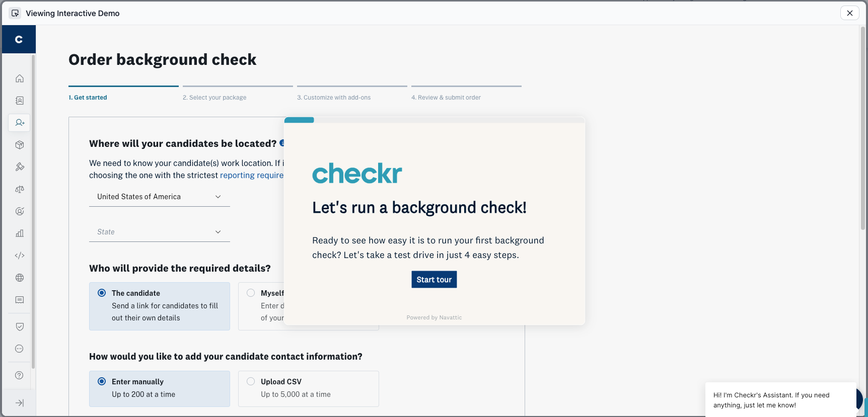The image size is (868, 417).
Task: Open the United States of America country dropdown
Action: click(160, 197)
